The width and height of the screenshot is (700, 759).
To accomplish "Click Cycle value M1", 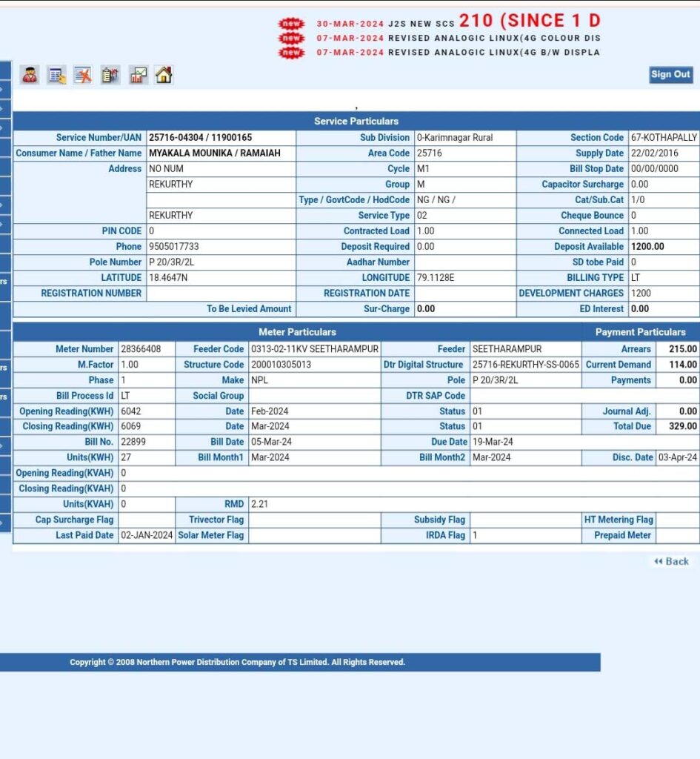I will pyautogui.click(x=423, y=168).
